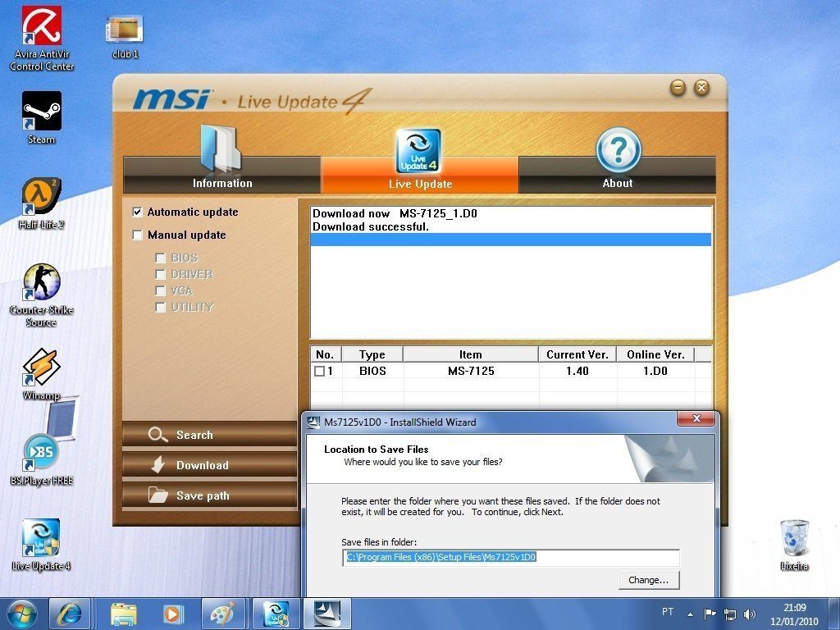840x630 pixels.
Task: Enable the Manual update checkbox
Action: [x=138, y=235]
